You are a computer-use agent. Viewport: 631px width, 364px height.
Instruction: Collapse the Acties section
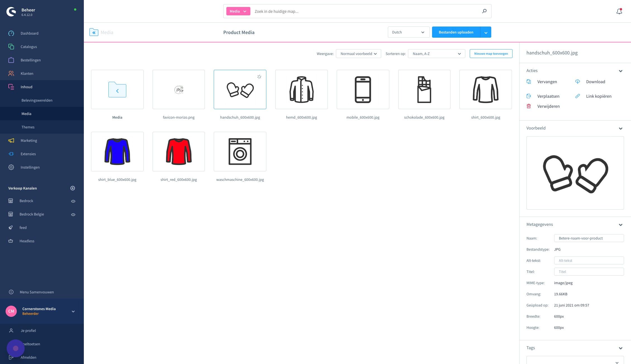tap(621, 71)
